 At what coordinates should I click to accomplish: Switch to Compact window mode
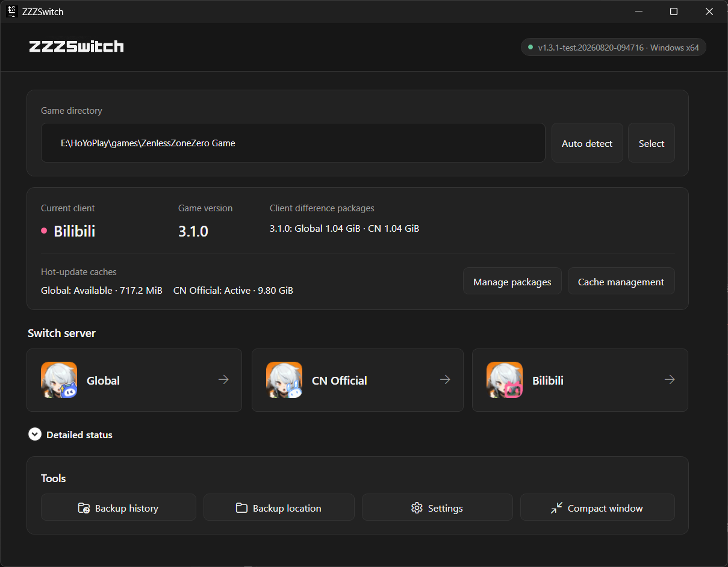tap(597, 507)
